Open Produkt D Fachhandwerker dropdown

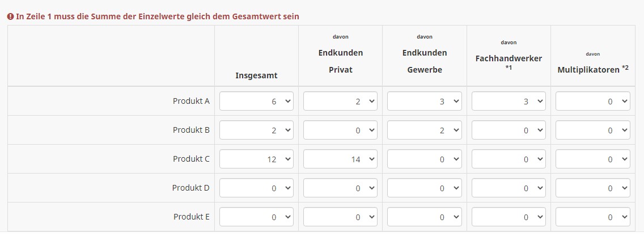point(509,188)
